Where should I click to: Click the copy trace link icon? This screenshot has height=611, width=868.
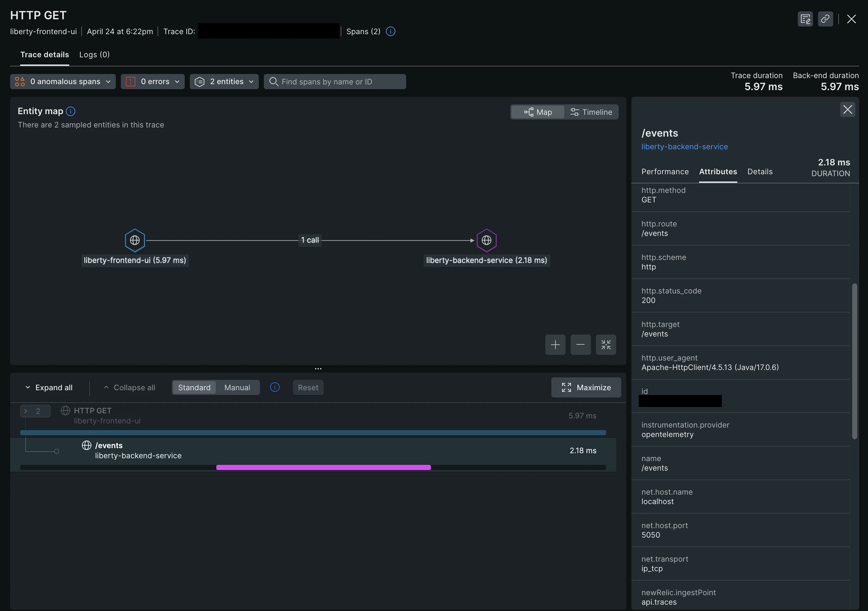click(x=825, y=19)
